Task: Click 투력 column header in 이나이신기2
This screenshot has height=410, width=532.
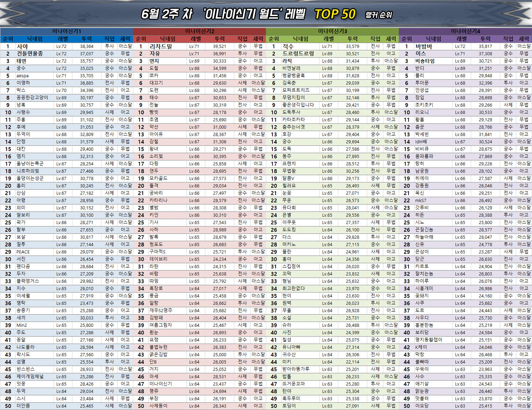Action: click(x=220, y=39)
